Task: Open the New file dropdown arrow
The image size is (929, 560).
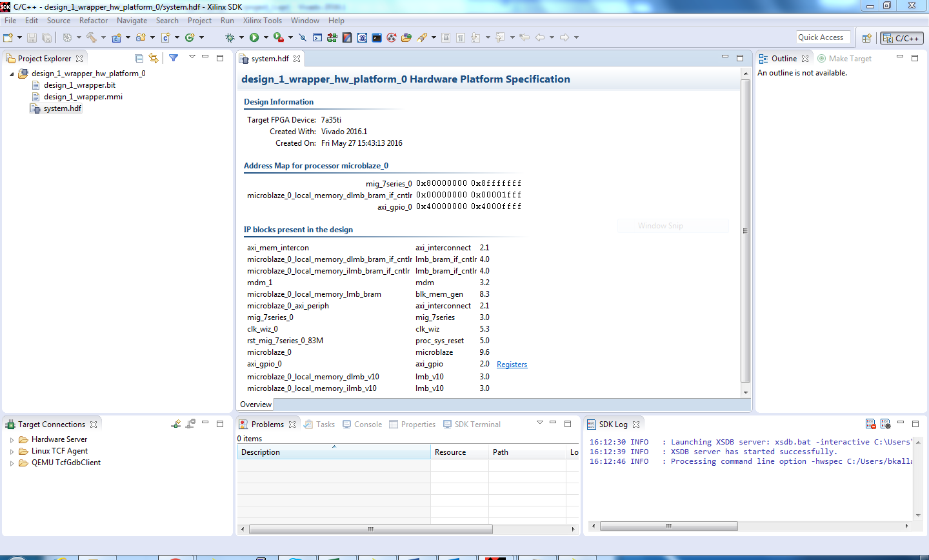Action: pos(19,37)
